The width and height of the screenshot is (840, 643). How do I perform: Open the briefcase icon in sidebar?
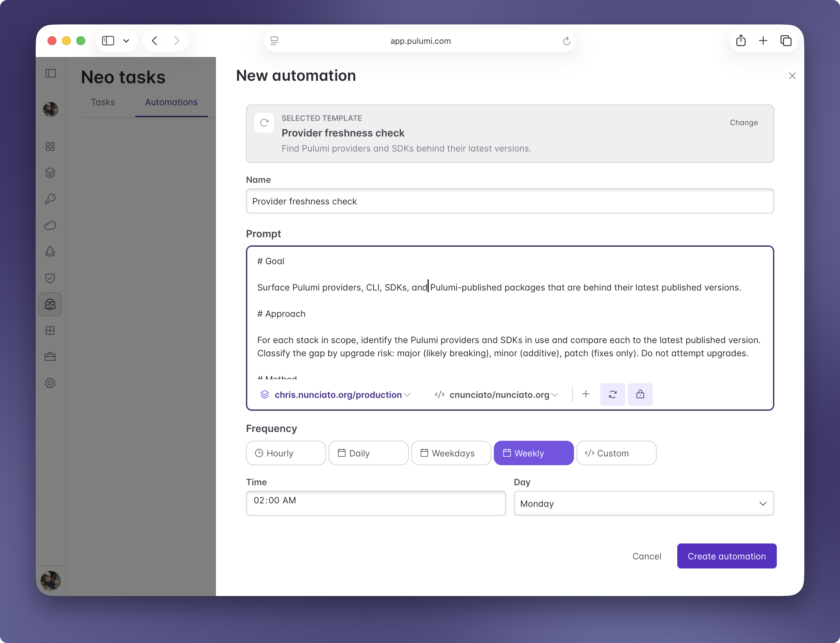(50, 357)
